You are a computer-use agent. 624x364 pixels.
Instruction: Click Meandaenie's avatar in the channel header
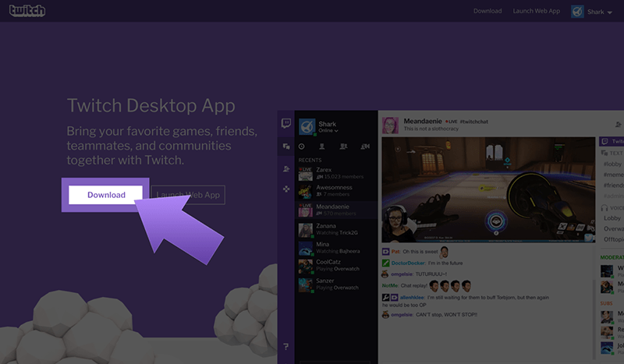[x=391, y=125]
